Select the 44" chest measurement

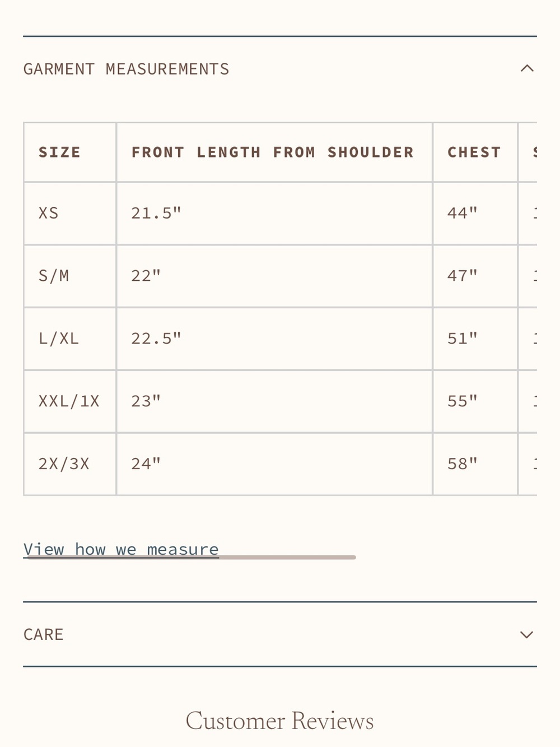pyautogui.click(x=475, y=214)
